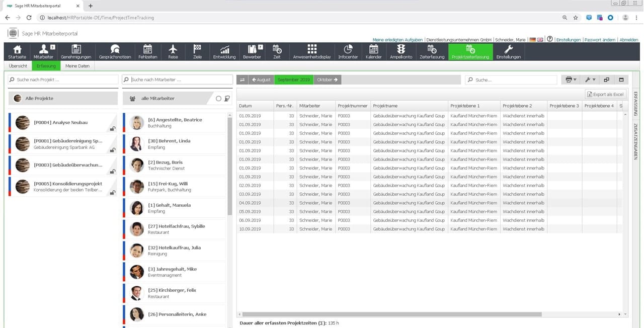The width and height of the screenshot is (644, 328).
Task: Select employee Bezug, Boris
Action: click(174, 165)
